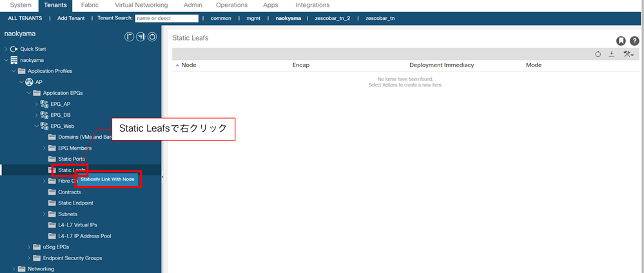This screenshot has height=273, width=644.
Task: Click Add Tenant link
Action: 71,19
